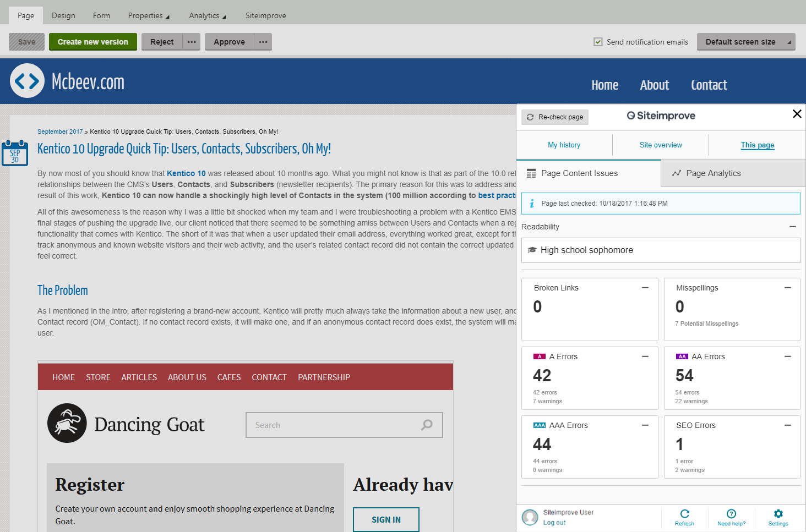Select the Site overview tab
This screenshot has width=806, height=532.
coord(661,145)
